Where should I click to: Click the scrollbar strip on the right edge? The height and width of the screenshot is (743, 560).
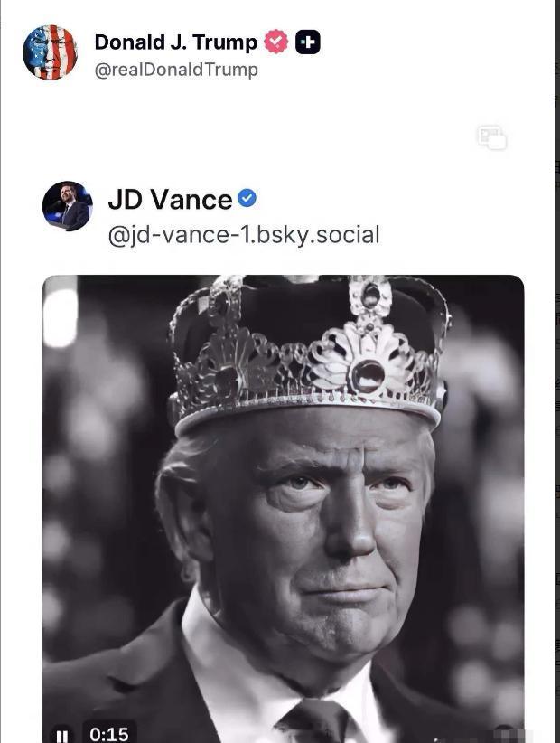(x=555, y=362)
